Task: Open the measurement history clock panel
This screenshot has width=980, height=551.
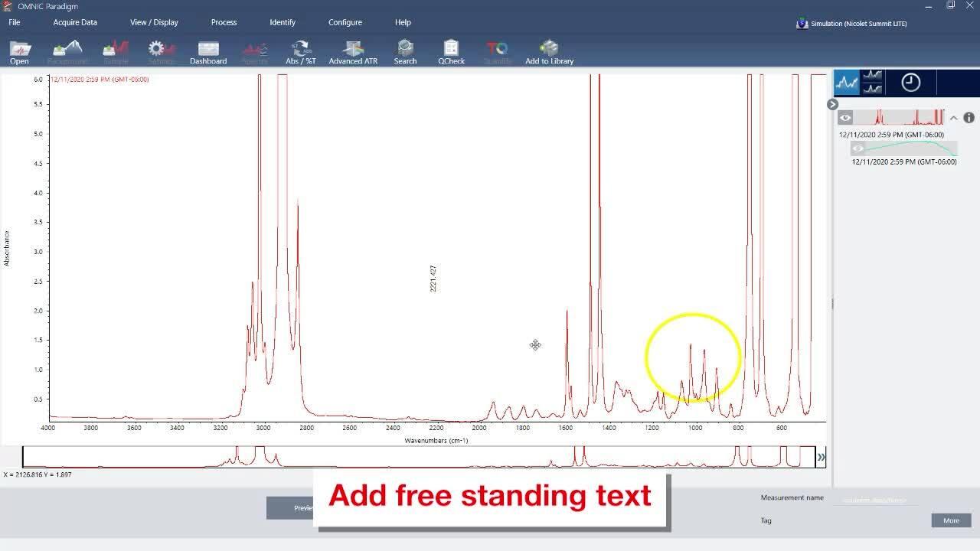Action: (x=911, y=82)
